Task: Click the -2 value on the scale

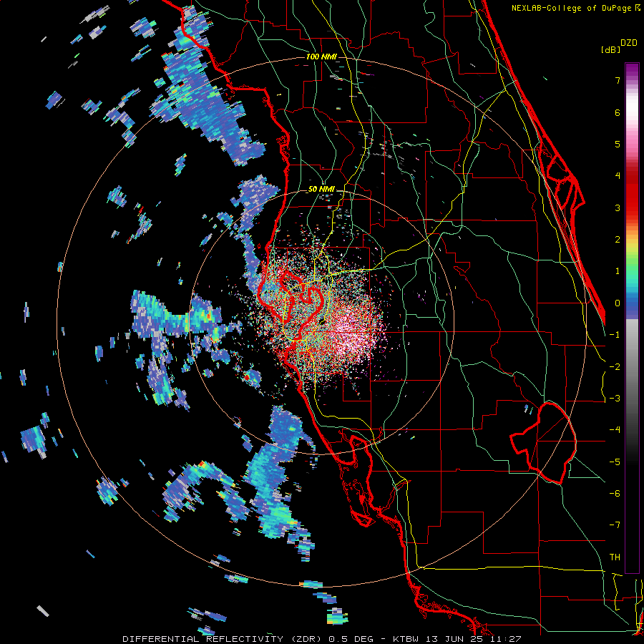Action: [x=615, y=367]
